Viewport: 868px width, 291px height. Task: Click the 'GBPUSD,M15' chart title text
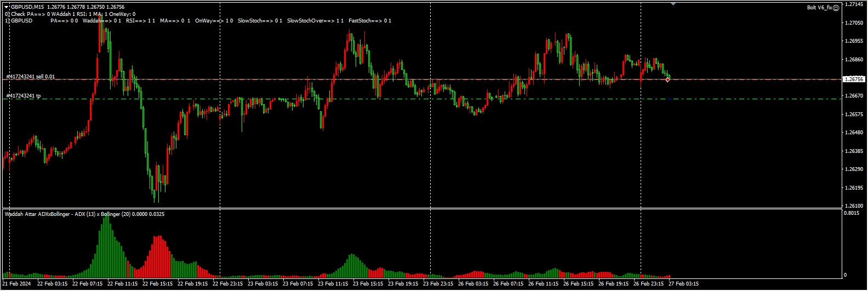pos(27,7)
